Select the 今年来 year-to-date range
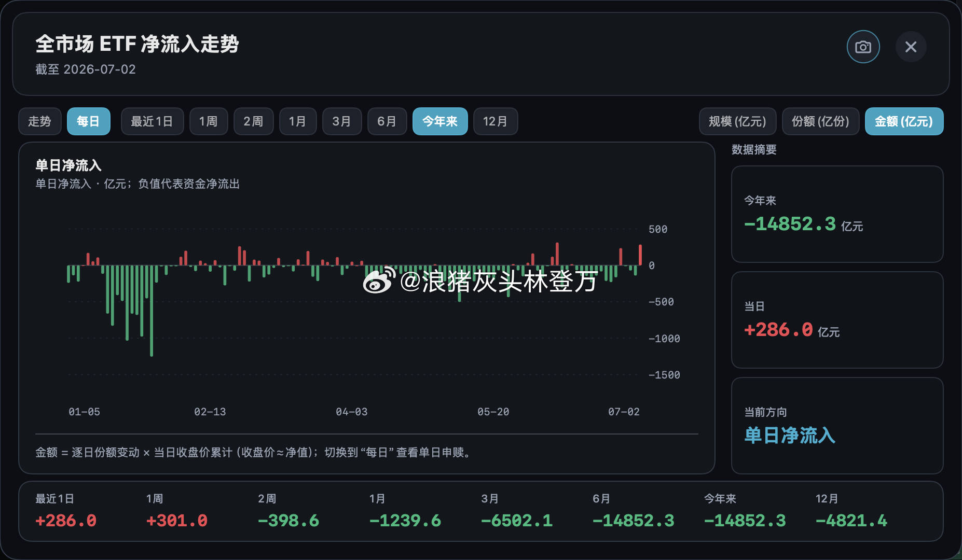Image resolution: width=962 pixels, height=560 pixels. (x=440, y=121)
